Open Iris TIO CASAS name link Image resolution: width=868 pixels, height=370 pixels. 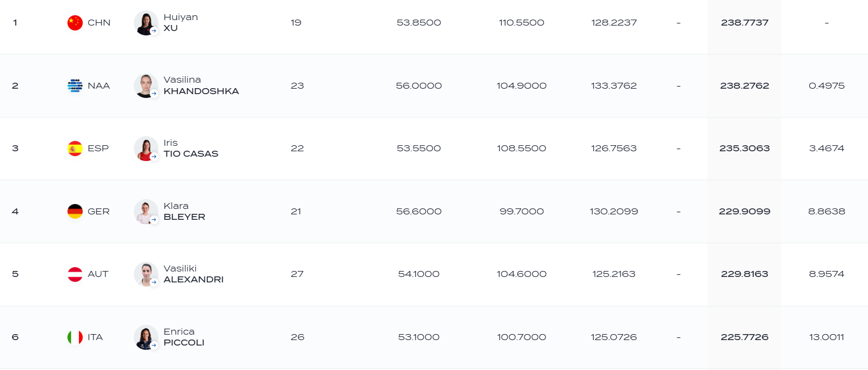tap(191, 149)
